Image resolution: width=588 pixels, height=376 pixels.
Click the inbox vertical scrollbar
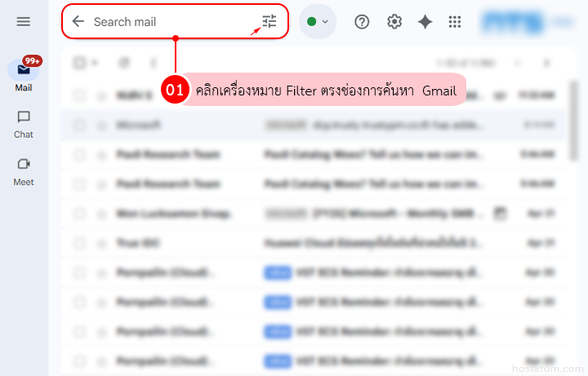tap(573, 121)
